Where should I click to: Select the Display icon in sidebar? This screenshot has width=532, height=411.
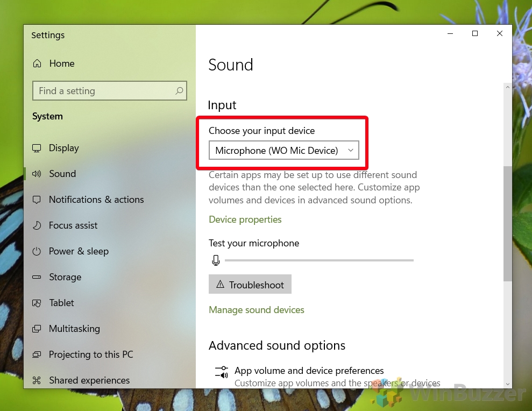click(x=37, y=148)
